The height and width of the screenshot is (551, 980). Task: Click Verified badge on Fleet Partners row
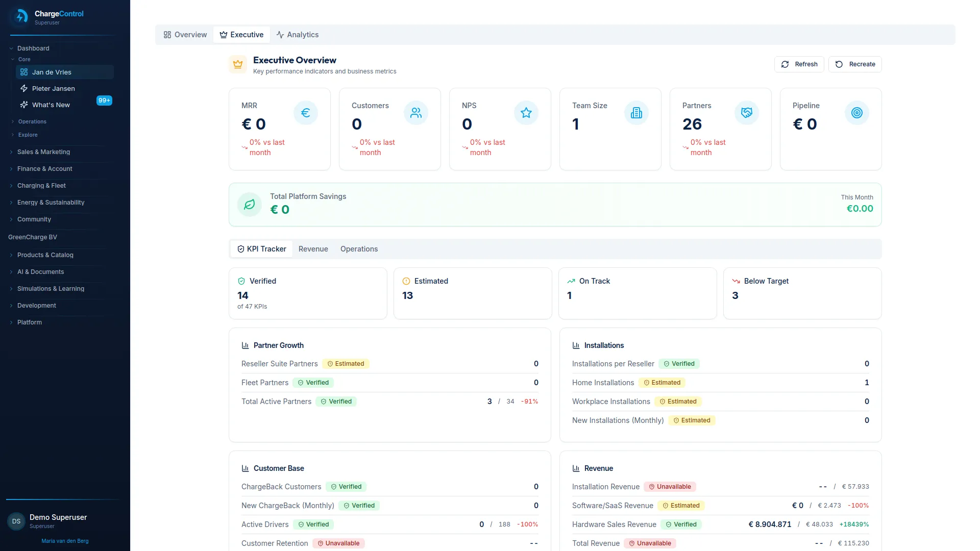point(313,383)
